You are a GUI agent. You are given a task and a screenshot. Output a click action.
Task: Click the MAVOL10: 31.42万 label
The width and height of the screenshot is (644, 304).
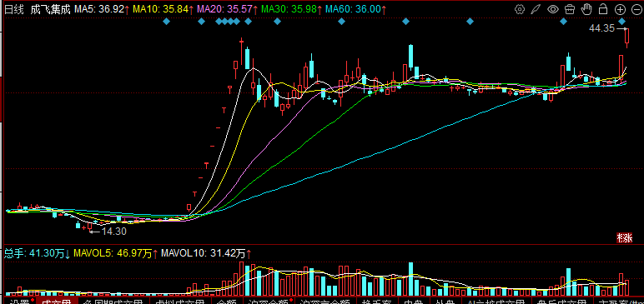pos(206,253)
